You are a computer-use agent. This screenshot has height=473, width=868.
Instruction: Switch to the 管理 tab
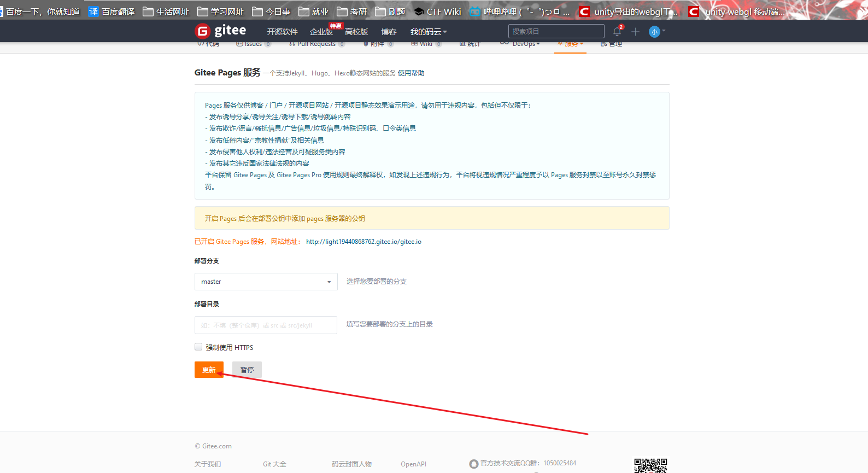click(x=611, y=44)
